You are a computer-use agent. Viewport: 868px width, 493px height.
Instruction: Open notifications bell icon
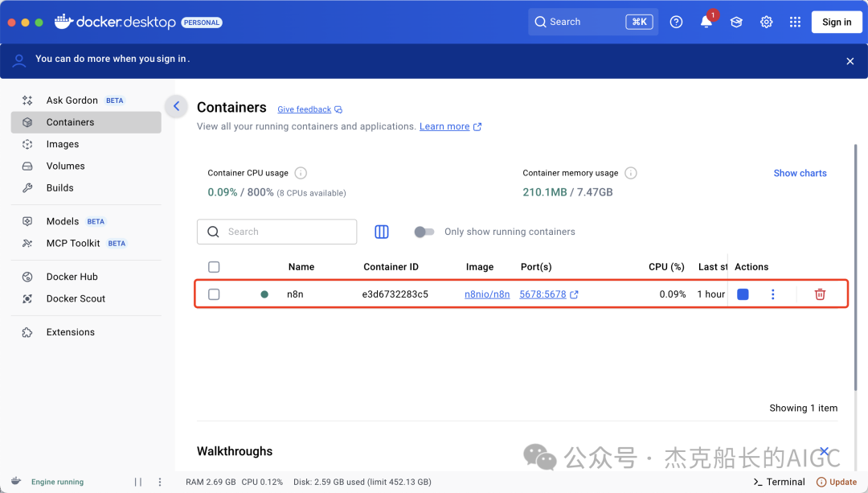point(706,23)
